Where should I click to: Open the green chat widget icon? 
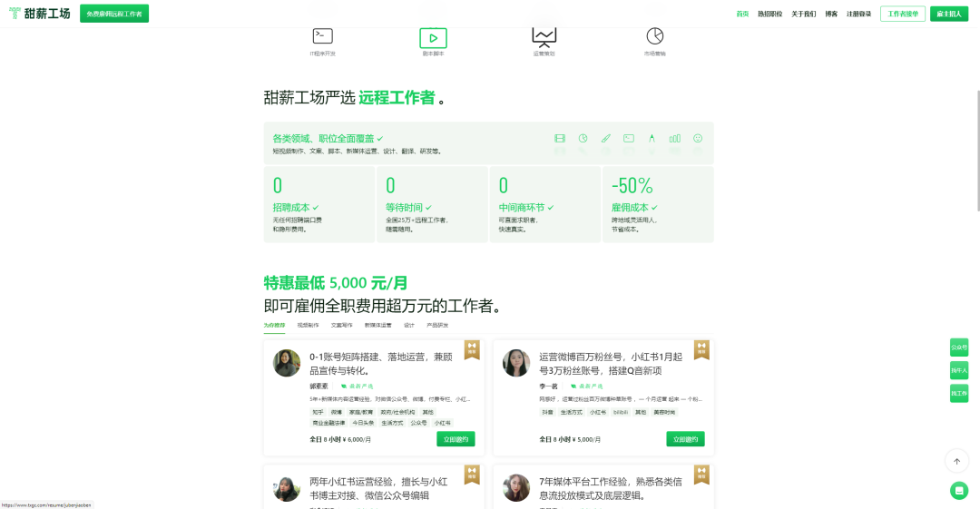pos(958,490)
